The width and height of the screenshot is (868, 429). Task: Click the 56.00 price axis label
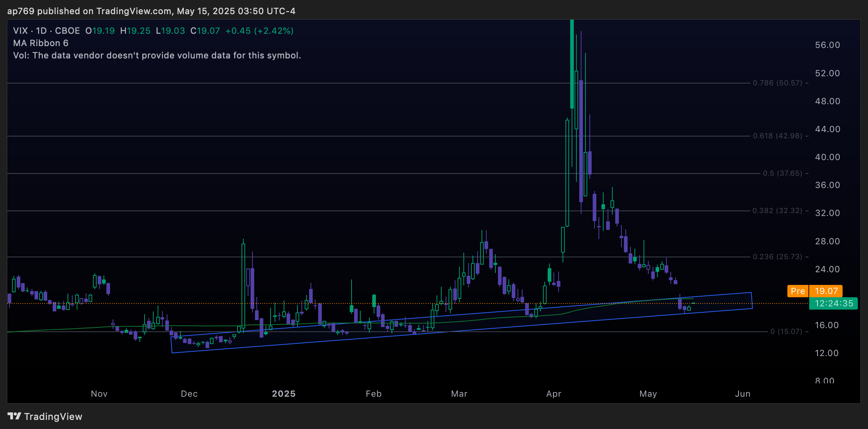pyautogui.click(x=828, y=45)
